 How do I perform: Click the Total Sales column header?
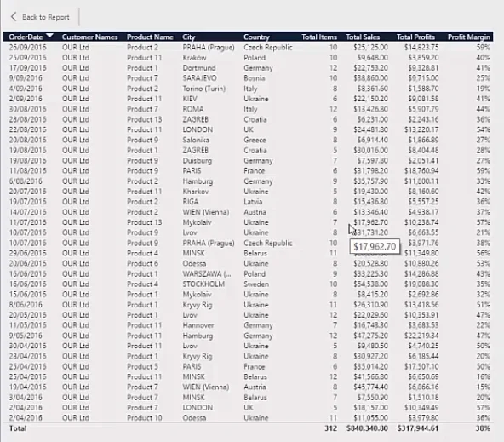pos(363,37)
